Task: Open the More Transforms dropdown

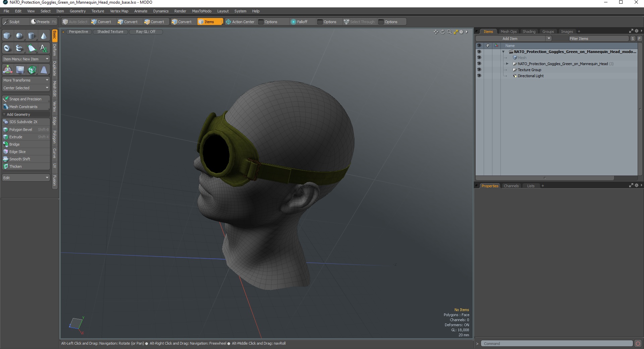Action: pyautogui.click(x=25, y=80)
